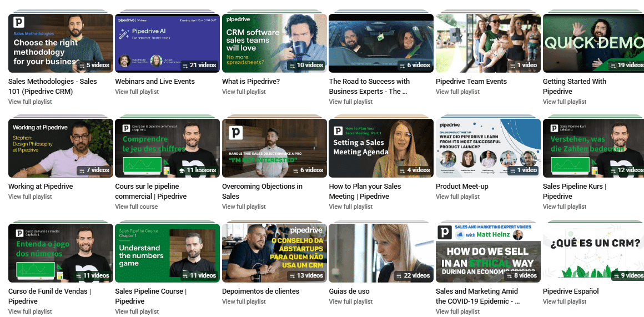View full playlist under Curso de Funil de Vendas
Viewport: 644px width, 317px height.
click(x=30, y=311)
